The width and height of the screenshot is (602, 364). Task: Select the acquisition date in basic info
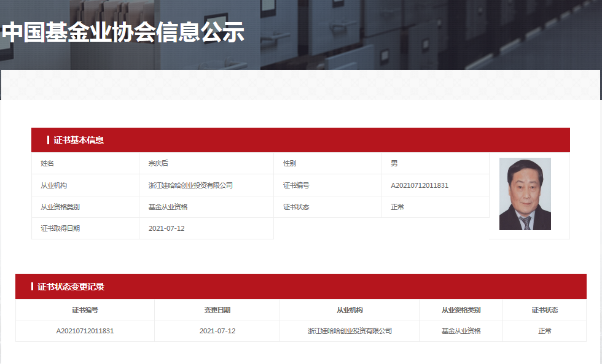point(166,228)
